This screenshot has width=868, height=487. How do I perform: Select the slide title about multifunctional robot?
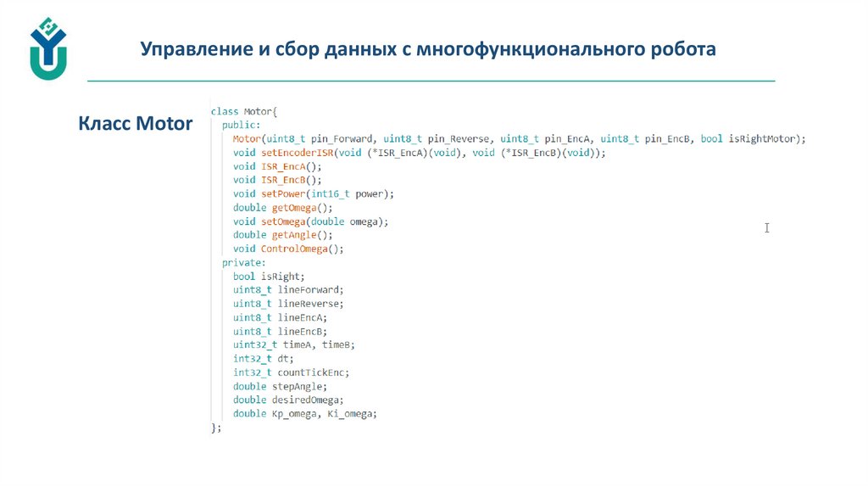click(x=428, y=49)
